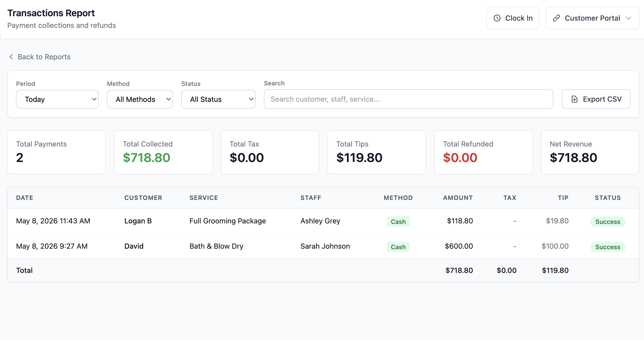Screen dimensions: 644x340
Task: Click the SERVICE column header
Action: 204,198
